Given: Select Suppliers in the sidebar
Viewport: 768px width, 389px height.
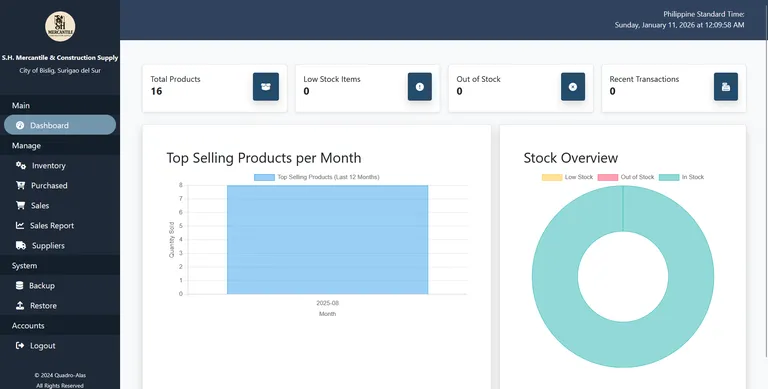Looking at the screenshot, I should (x=60, y=245).
